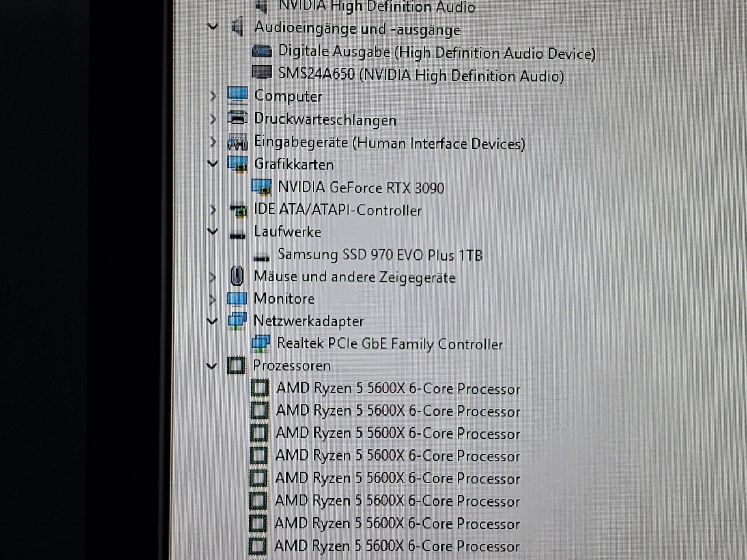
Task: Select Samsung SSD 970 EVO Plus 1TB
Action: 379,255
